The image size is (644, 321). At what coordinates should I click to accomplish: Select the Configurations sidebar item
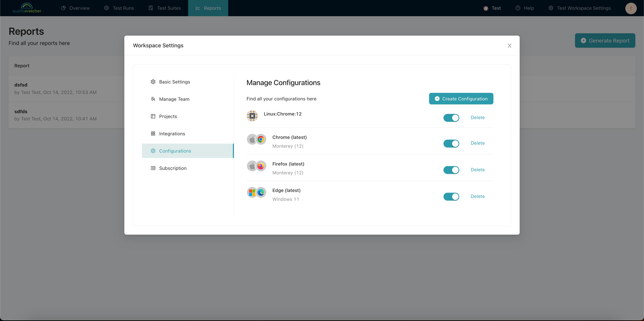[x=188, y=151]
